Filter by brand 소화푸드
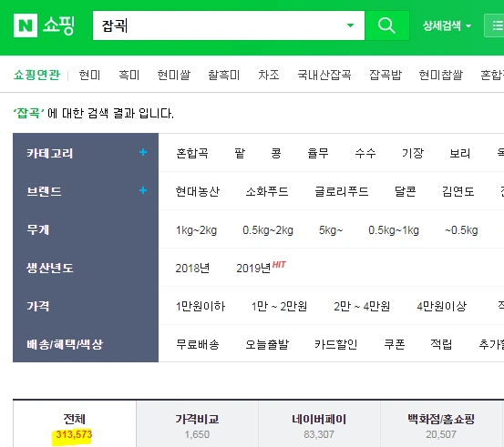This screenshot has width=504, height=447. click(x=267, y=191)
